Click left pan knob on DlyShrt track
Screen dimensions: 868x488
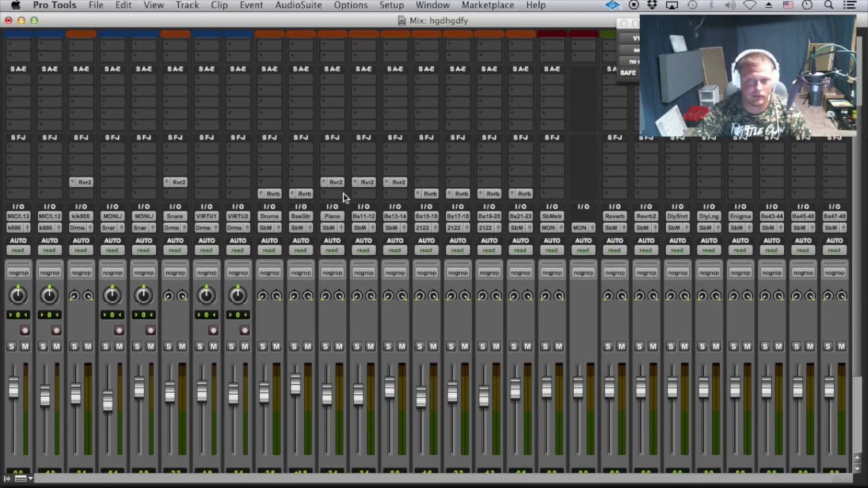[x=671, y=296]
